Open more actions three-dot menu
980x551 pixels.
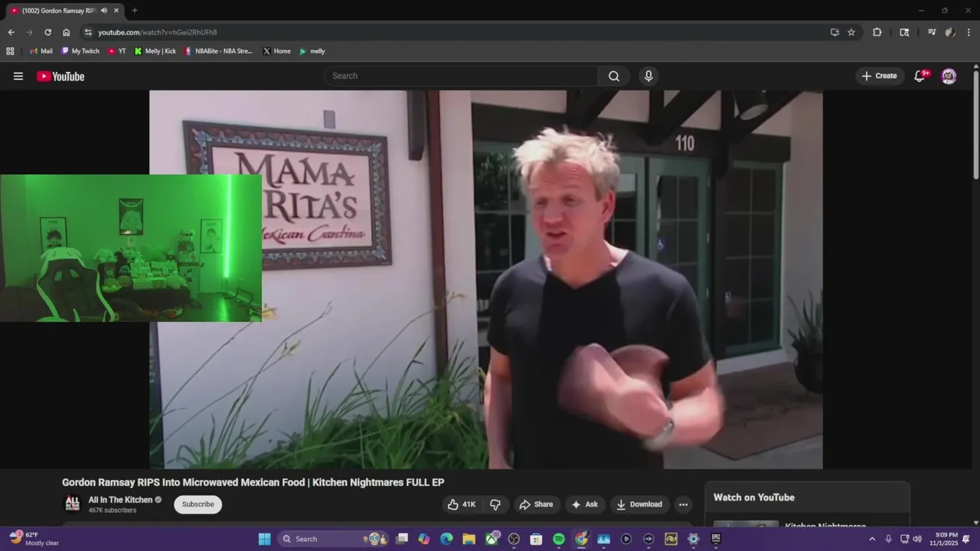(683, 504)
